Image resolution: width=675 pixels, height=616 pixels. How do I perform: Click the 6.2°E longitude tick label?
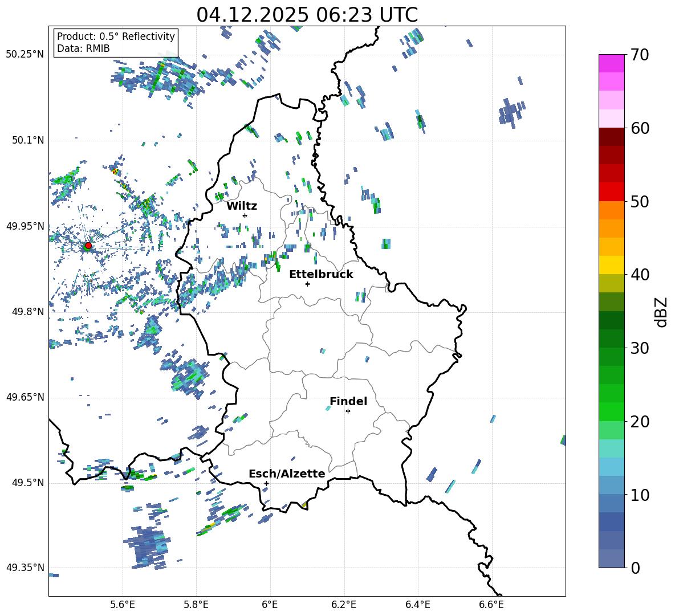[x=344, y=603]
